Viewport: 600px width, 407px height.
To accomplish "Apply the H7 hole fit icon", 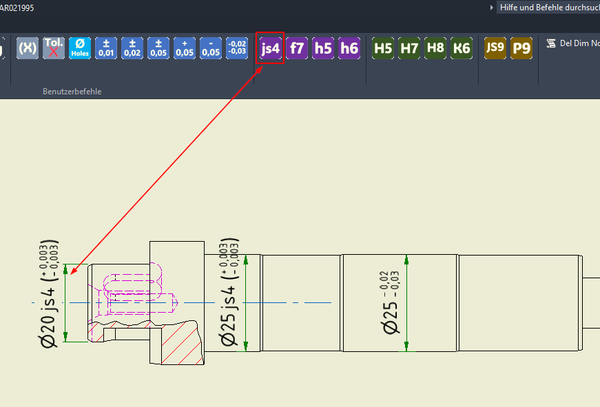I will 409,48.
